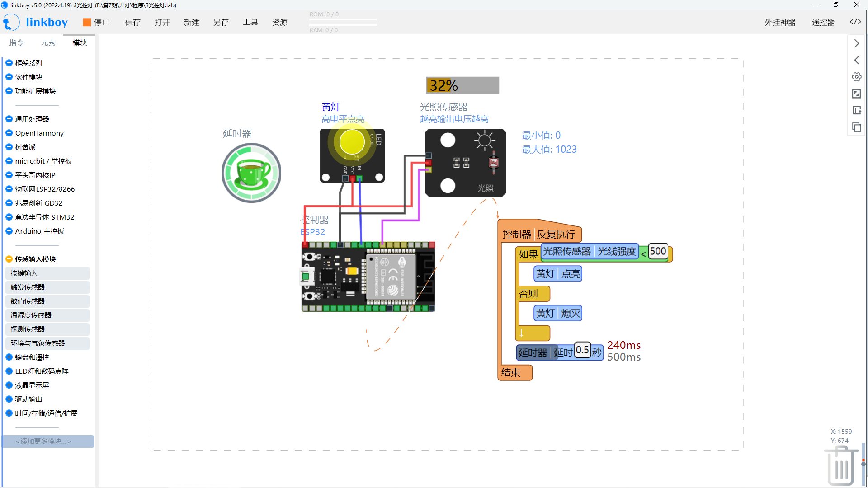Switch to the 指令 tab
This screenshot has height=488, width=868.
pos(16,42)
